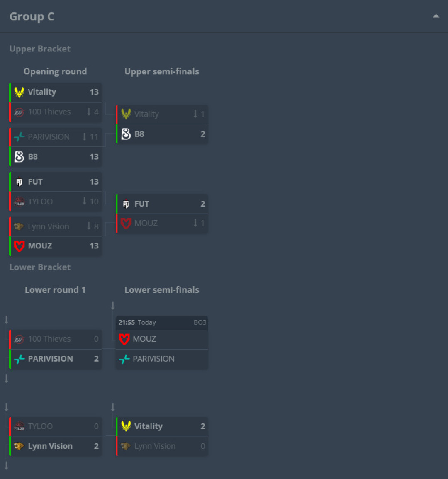Image resolution: width=448 pixels, height=479 pixels.
Task: Click drop-down arrow beside MOUZ semi-final score 1
Action: pos(195,223)
